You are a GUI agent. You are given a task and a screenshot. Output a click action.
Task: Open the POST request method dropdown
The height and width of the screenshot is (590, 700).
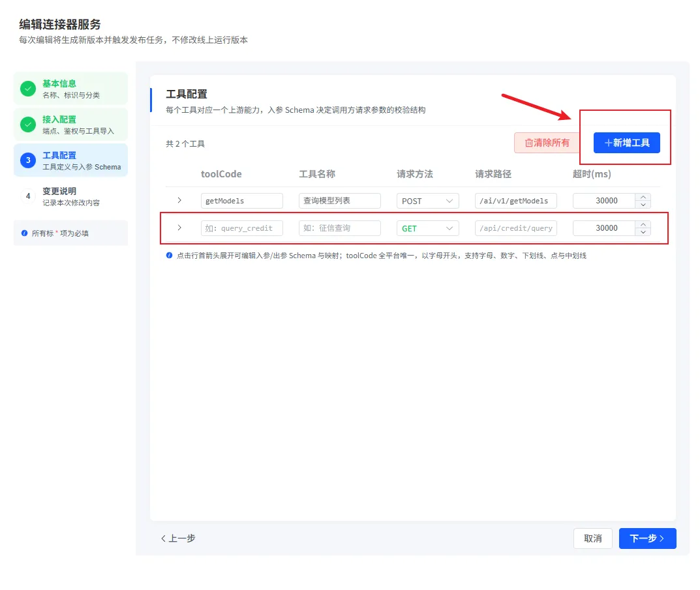click(x=428, y=201)
